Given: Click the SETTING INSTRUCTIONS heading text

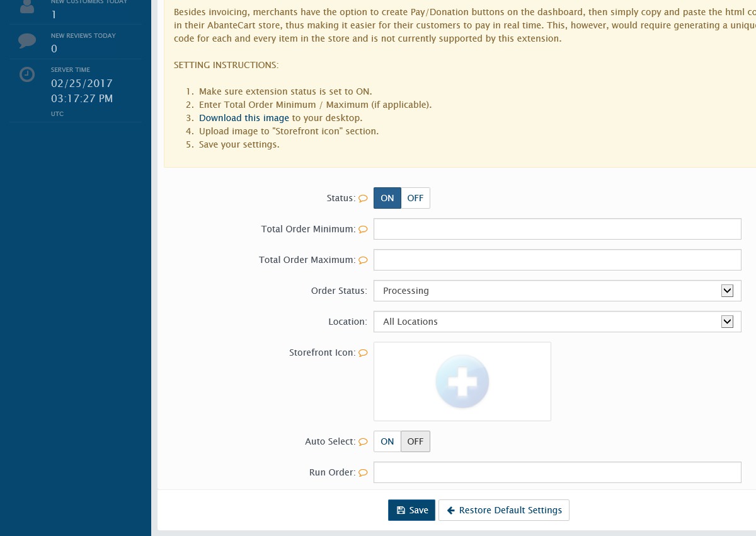Looking at the screenshot, I should (226, 65).
